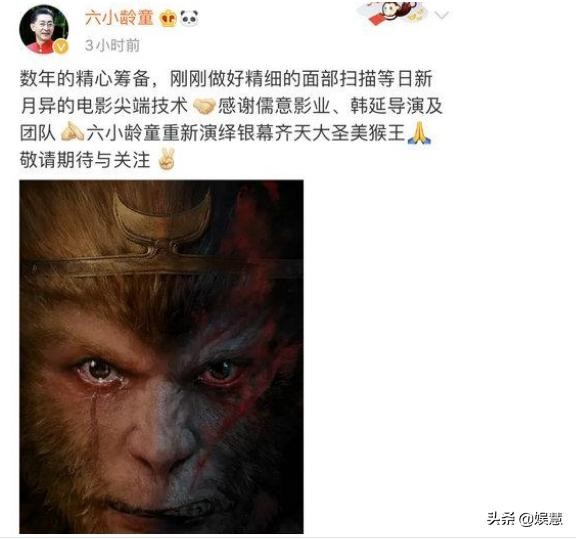576x539 pixels.
Task: Click the 3小时前 timestamp
Action: tap(112, 46)
